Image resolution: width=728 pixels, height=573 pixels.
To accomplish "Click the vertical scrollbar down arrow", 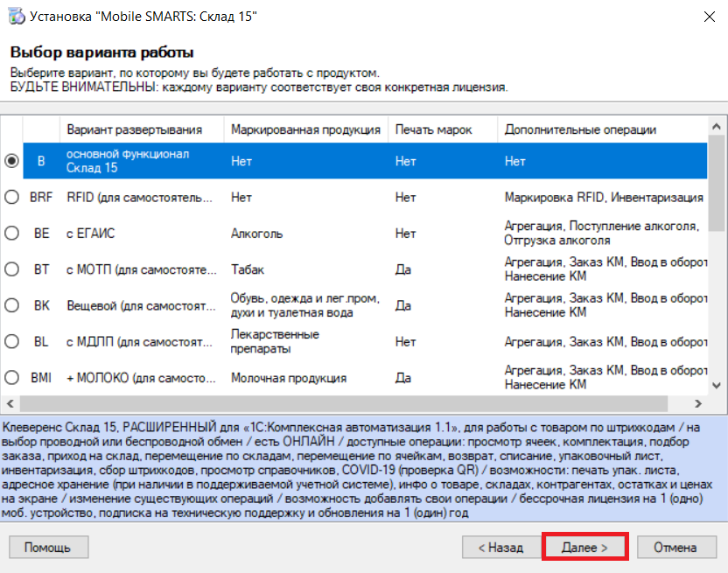I will 717,386.
